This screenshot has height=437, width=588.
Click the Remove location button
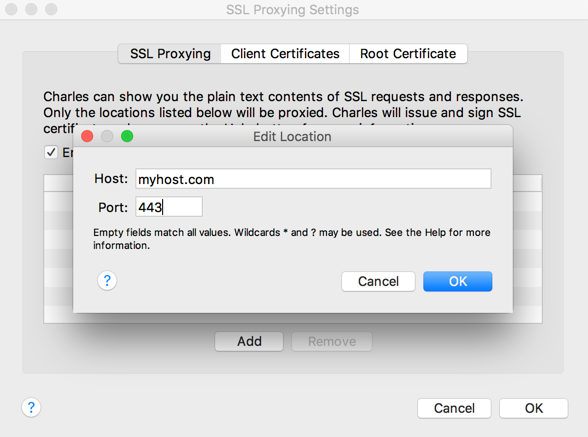[x=332, y=341]
